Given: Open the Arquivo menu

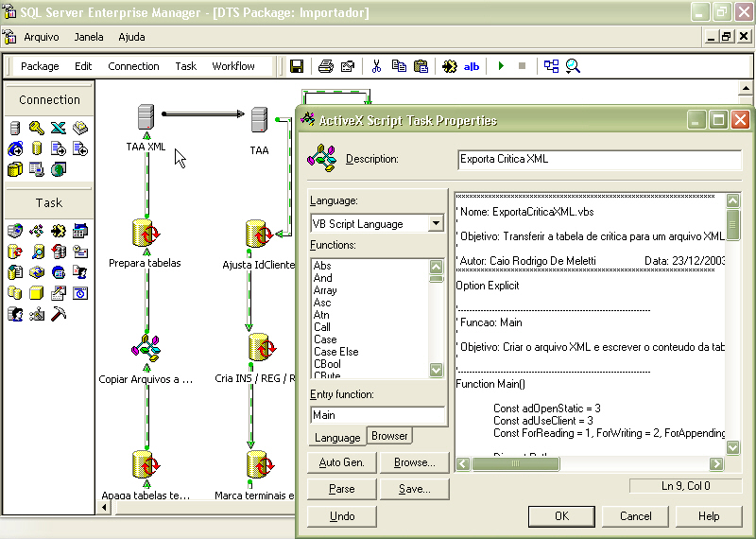Looking at the screenshot, I should [42, 37].
